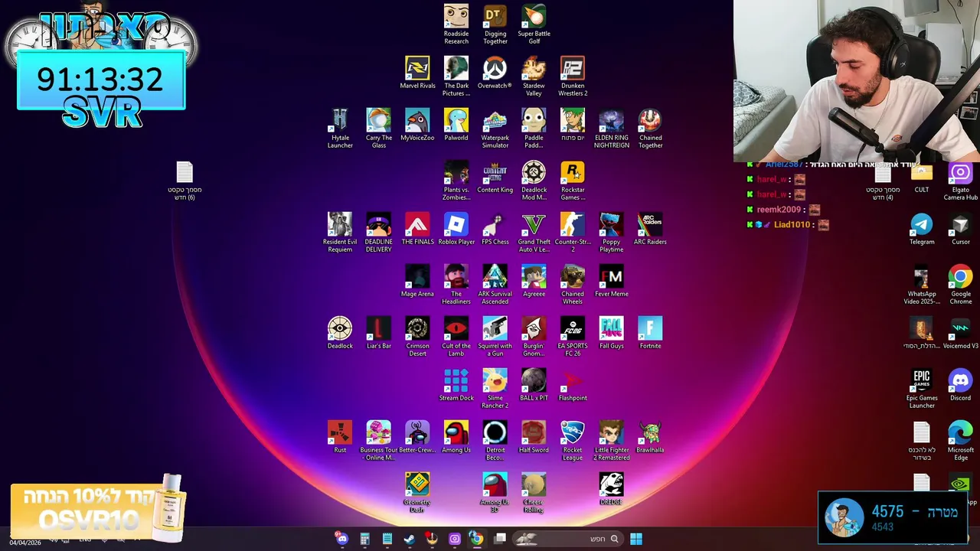The width and height of the screenshot is (980, 551).
Task: Open the Flashpoint shortcut
Action: pyautogui.click(x=573, y=385)
